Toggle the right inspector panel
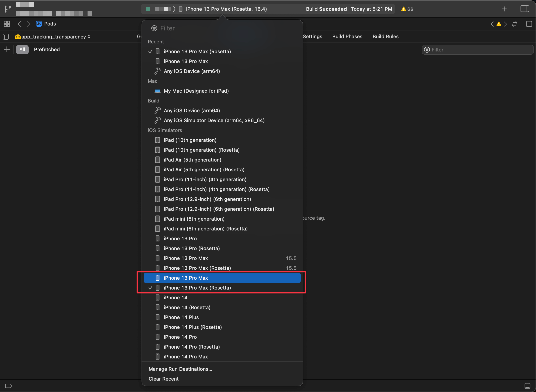Screen dimensions: 536x392 (525, 9)
